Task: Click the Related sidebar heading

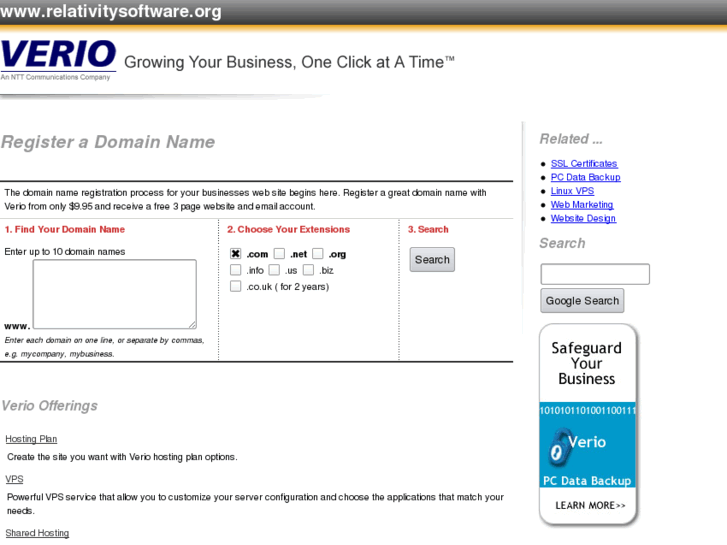Action: click(x=571, y=139)
